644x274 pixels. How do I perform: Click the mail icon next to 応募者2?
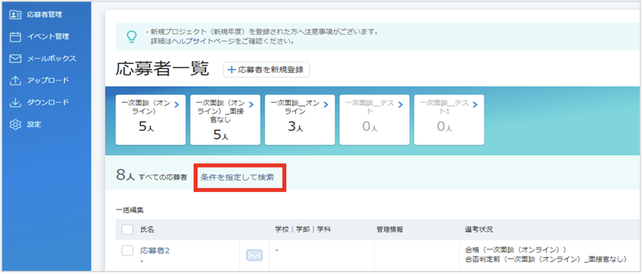pos(254,255)
